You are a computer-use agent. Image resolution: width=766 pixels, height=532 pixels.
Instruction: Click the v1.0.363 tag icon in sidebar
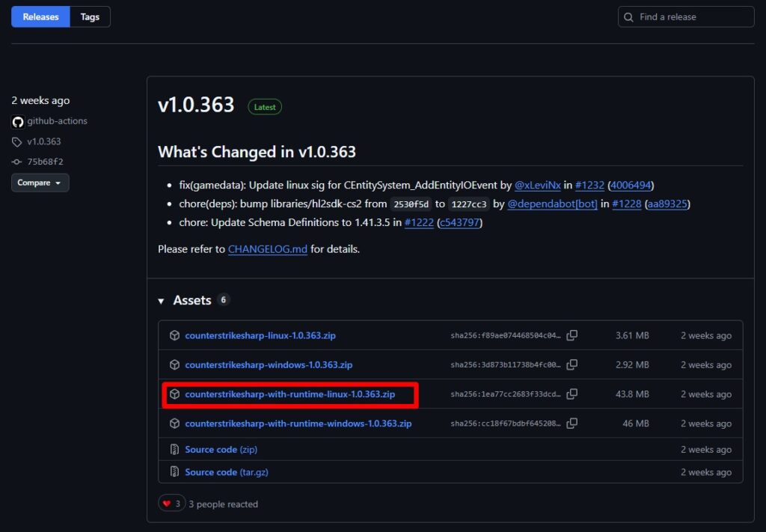click(x=17, y=141)
